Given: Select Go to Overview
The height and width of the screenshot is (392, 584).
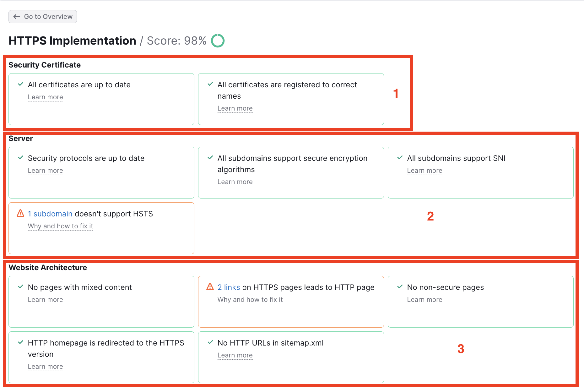Looking at the screenshot, I should (42, 16).
